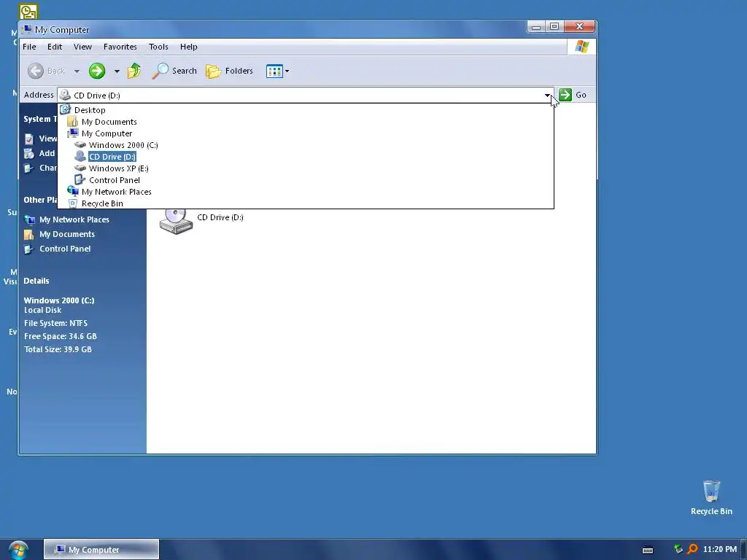Viewport: 747px width, 560px height.
Task: Open Search with the magnifier toolbar button
Action: [174, 71]
